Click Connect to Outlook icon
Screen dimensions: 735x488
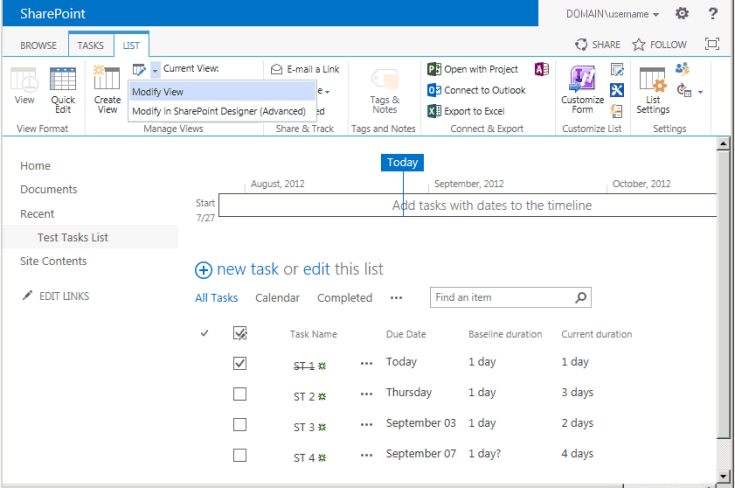[434, 90]
